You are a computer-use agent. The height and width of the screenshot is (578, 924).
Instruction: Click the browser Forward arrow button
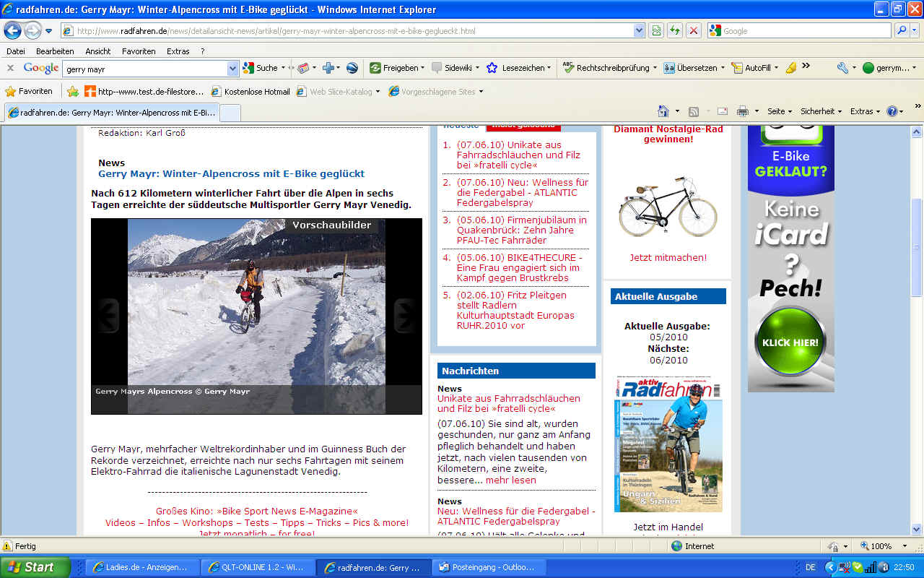click(32, 31)
